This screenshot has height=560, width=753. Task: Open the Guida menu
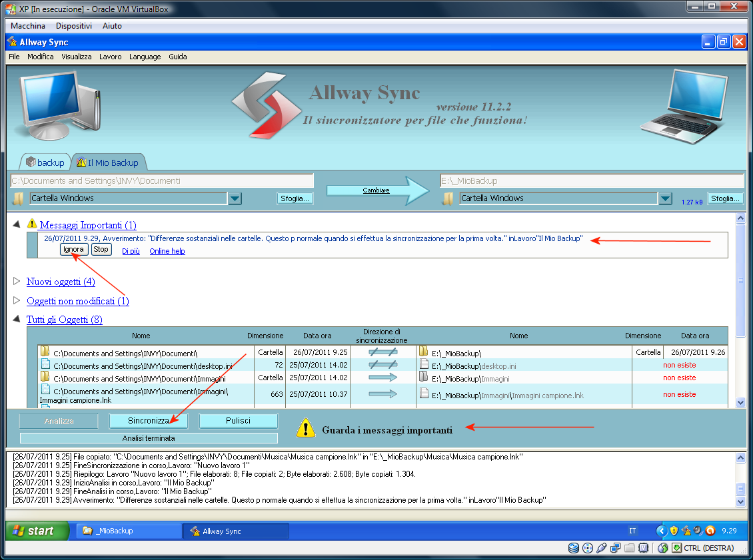click(178, 57)
